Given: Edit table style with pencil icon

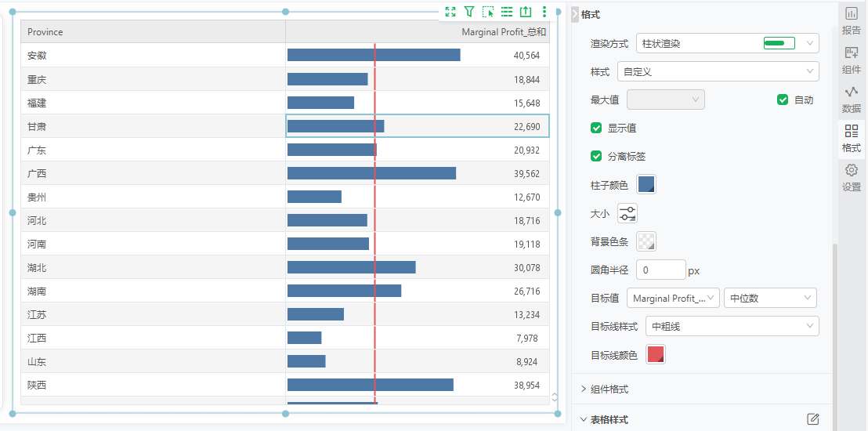Looking at the screenshot, I should (x=812, y=419).
